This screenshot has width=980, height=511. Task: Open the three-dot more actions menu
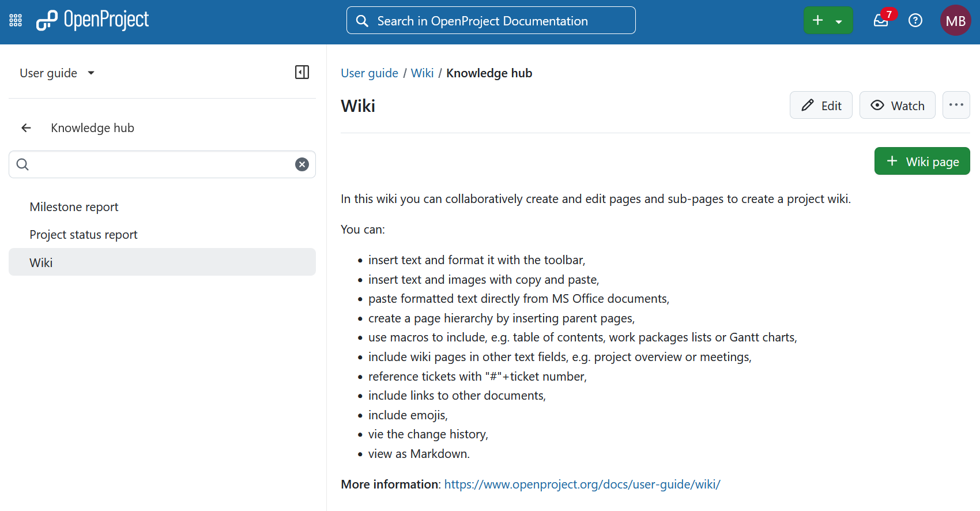tap(956, 105)
